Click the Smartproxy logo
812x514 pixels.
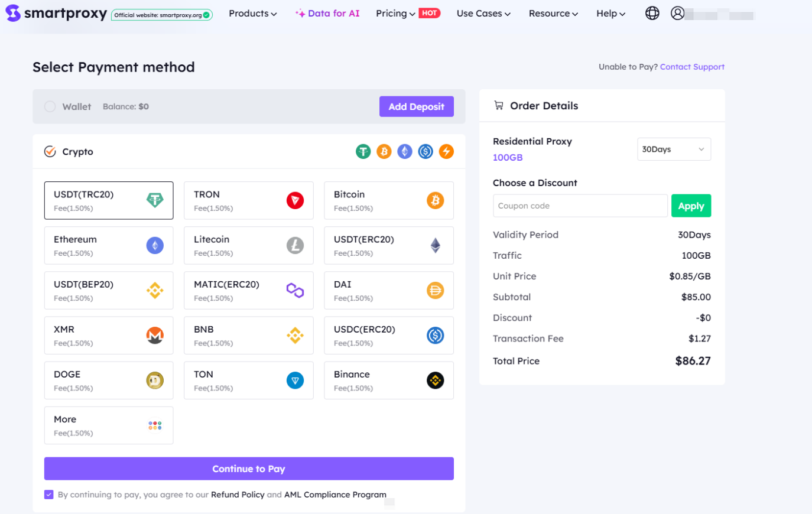point(57,13)
